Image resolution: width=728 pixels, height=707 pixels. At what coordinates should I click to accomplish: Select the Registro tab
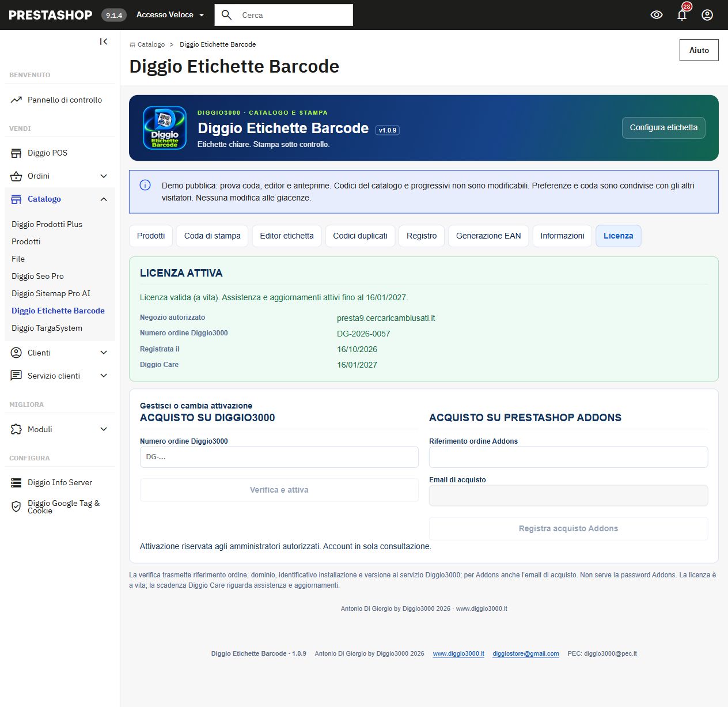(x=422, y=236)
